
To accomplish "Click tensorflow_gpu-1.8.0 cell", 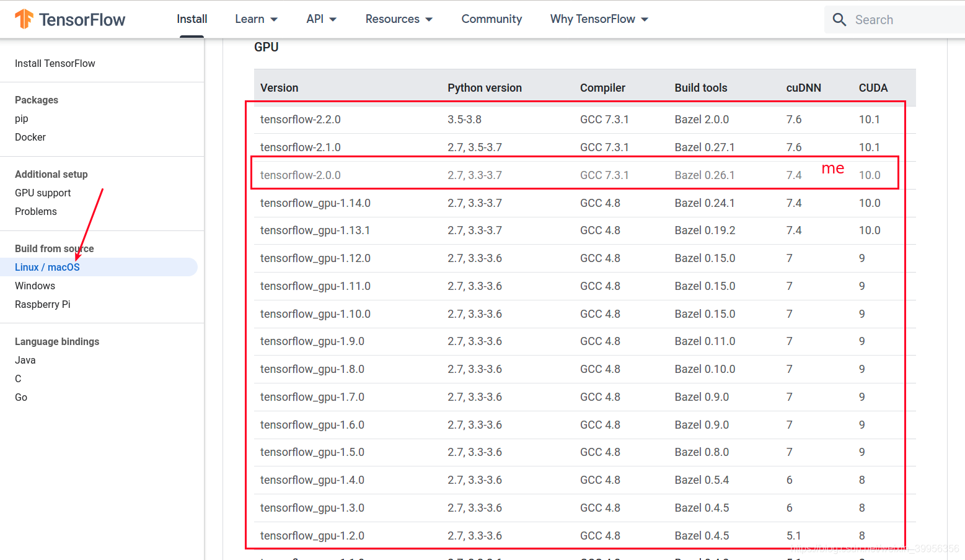I will point(312,369).
